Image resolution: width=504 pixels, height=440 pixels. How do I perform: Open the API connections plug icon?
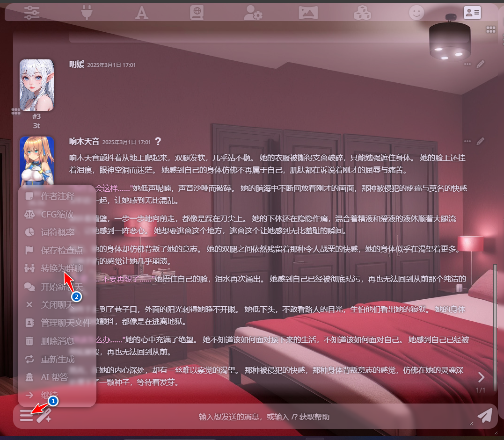pos(87,12)
